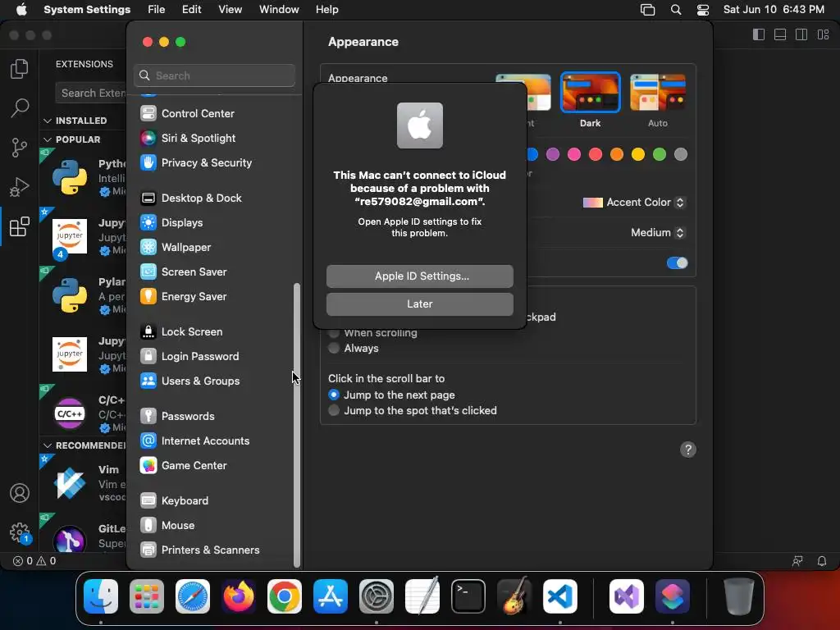Toggle VS Code primary sidebar layout icon
The width and height of the screenshot is (840, 630).
[x=759, y=34]
